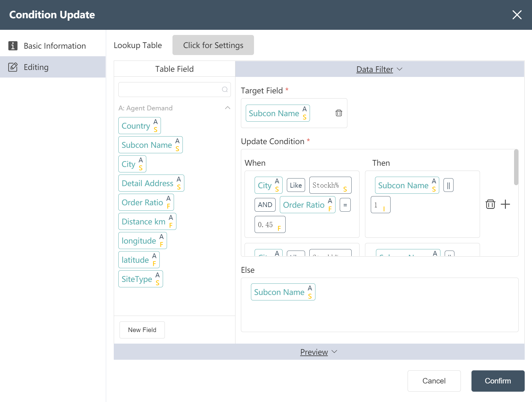This screenshot has height=402, width=532.
Task: Click the Confirm button
Action: click(x=498, y=381)
